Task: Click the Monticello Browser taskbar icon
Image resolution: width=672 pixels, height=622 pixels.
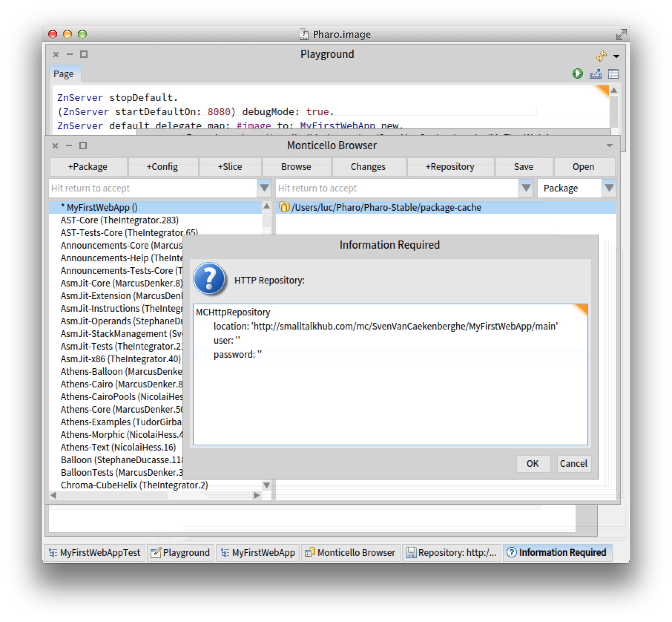Action: (x=309, y=553)
